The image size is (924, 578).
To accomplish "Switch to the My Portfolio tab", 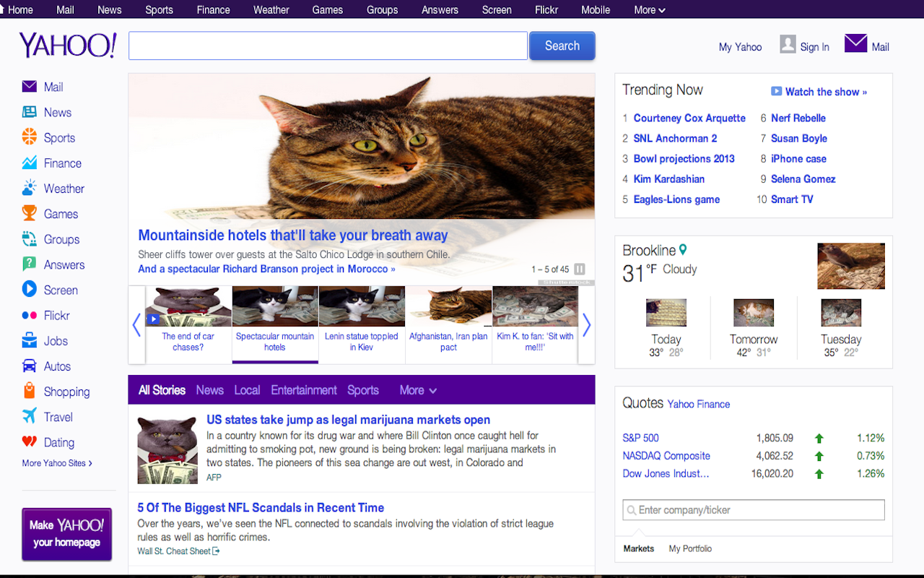I will point(690,549).
